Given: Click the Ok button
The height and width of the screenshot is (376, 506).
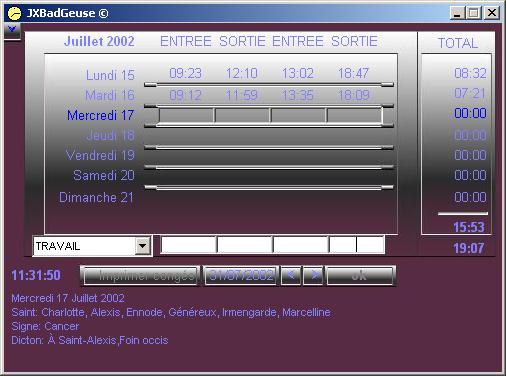Looking at the screenshot, I should coord(360,276).
